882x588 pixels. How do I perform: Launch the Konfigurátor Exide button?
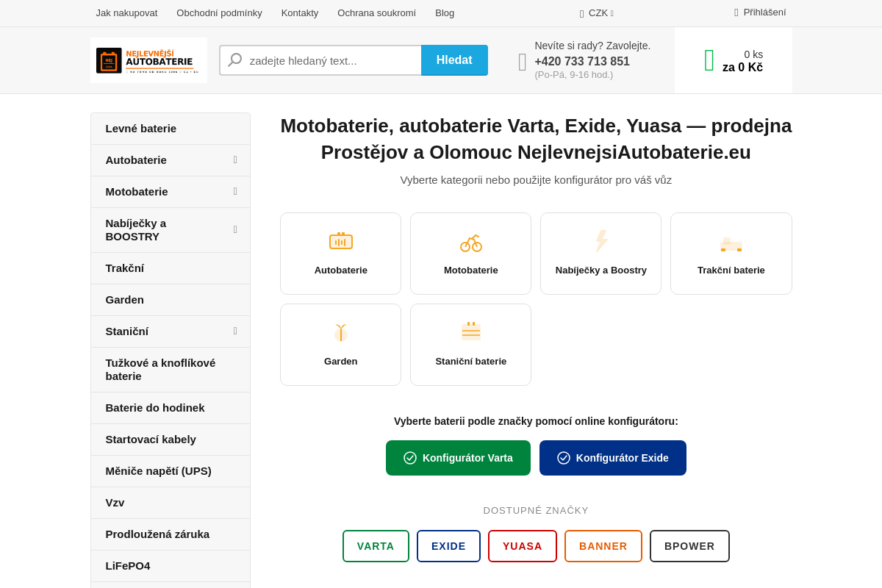(x=613, y=458)
